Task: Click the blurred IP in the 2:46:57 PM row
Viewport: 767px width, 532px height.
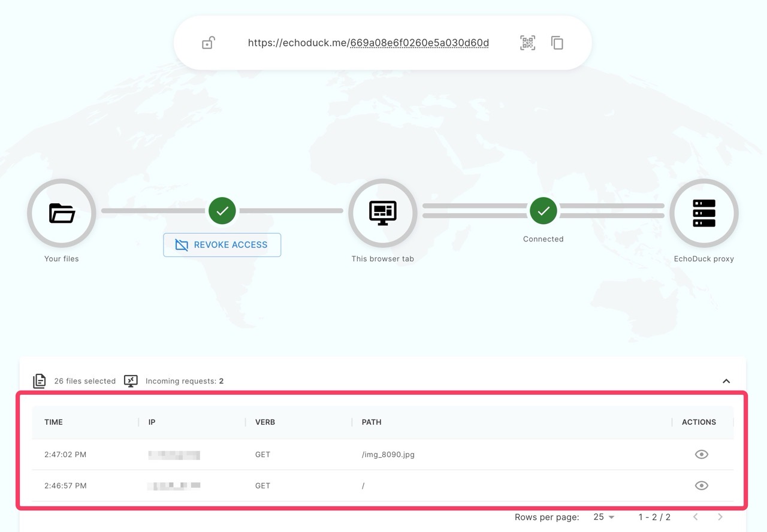Action: (174, 486)
